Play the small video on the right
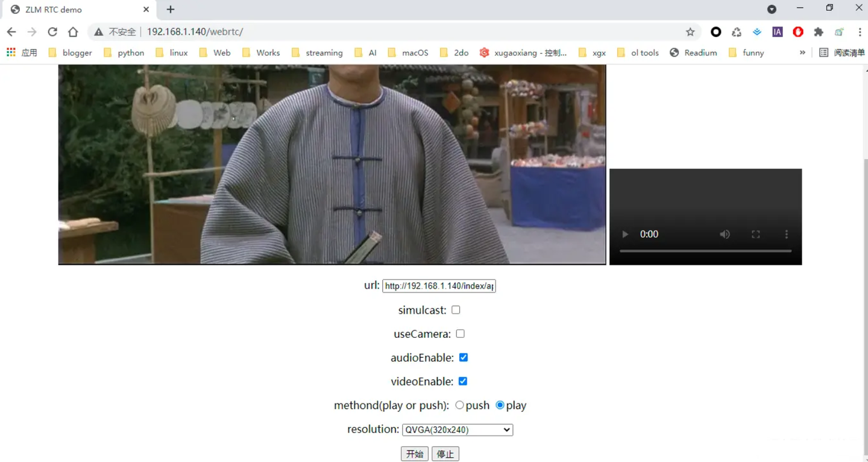The width and height of the screenshot is (868, 462). coord(625,234)
